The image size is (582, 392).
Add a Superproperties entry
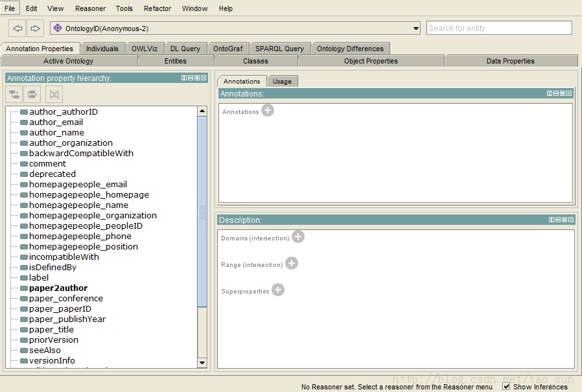pos(278,290)
